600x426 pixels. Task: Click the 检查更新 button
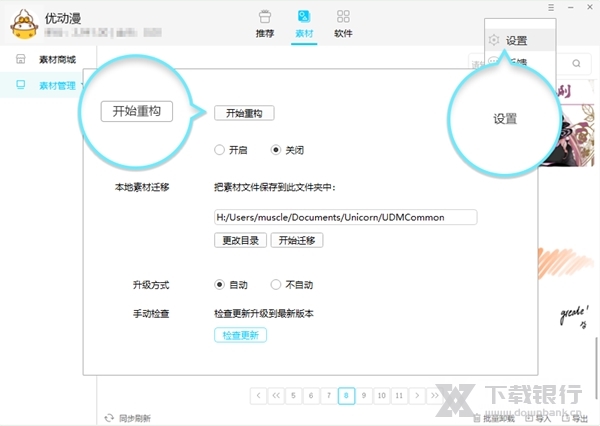point(240,335)
